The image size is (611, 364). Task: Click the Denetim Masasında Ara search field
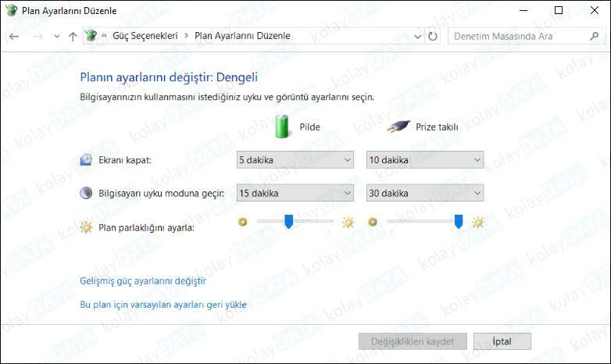pos(520,36)
